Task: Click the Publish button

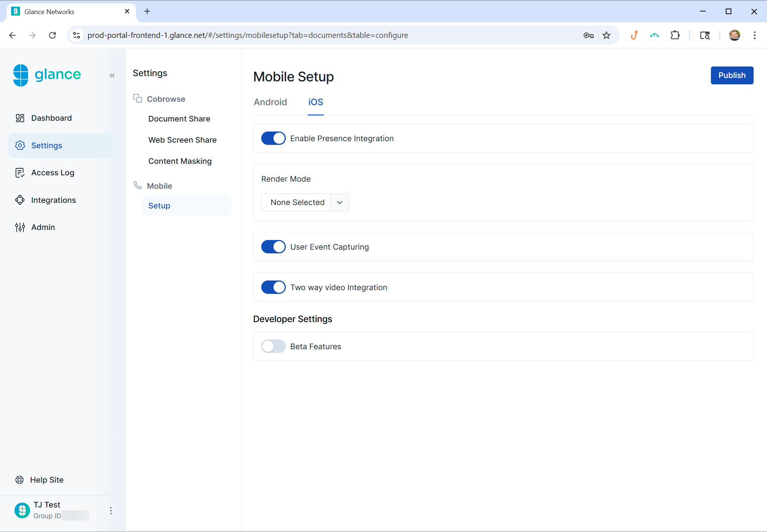Action: click(732, 75)
